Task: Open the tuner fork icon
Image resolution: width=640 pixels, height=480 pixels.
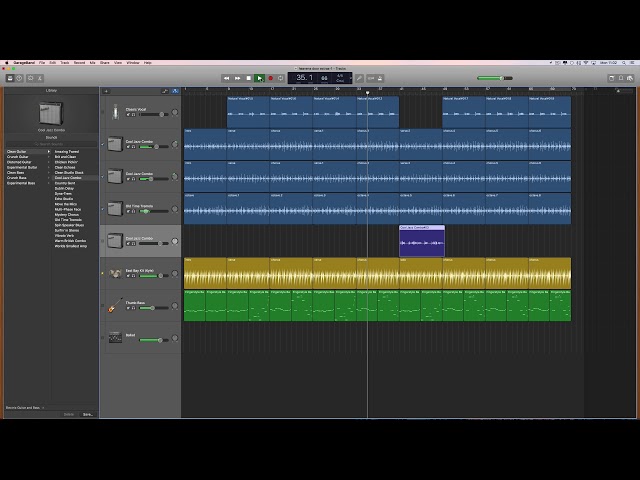Action: [359, 78]
